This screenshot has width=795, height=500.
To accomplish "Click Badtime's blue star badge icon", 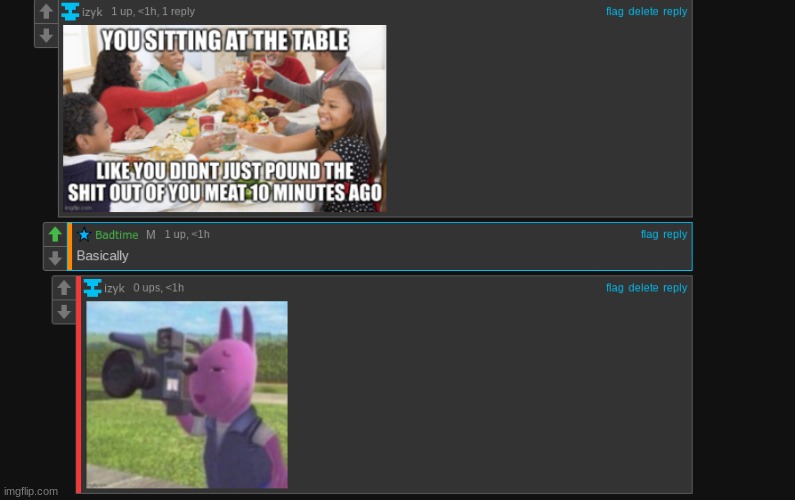I will point(84,234).
